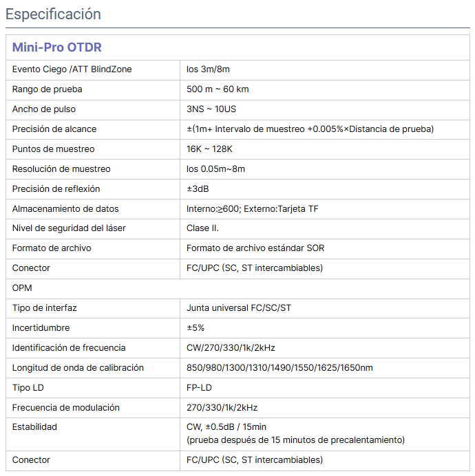Click the Incertidumbre ±5% value
The width and height of the screenshot is (475, 476).
196,328
